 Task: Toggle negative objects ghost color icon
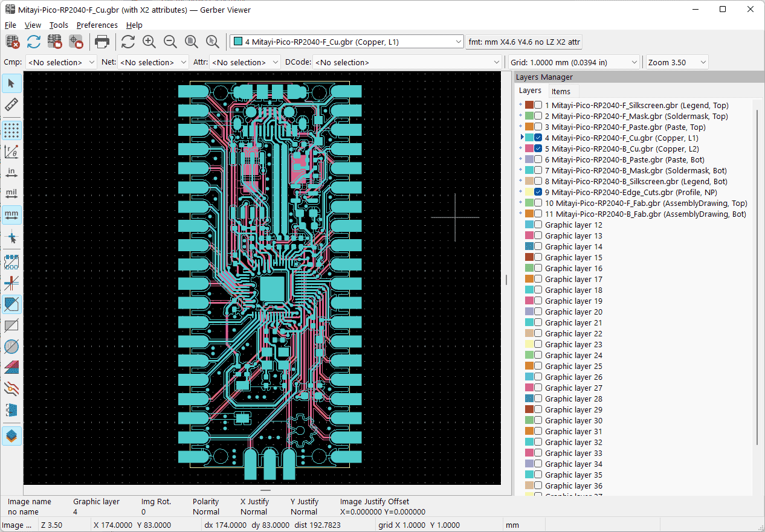11,325
